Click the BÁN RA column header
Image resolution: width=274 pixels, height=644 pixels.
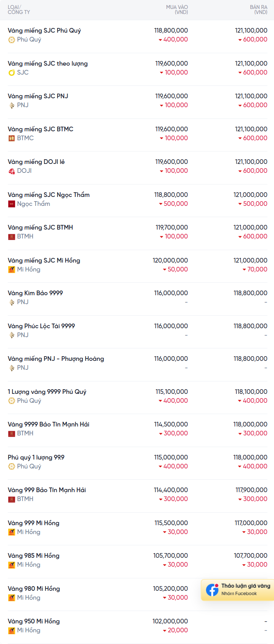click(x=258, y=10)
